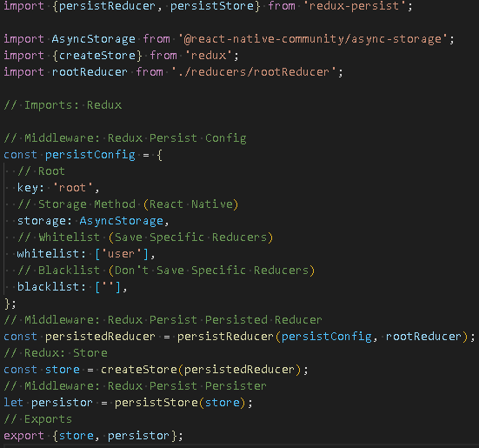
Task: Click the "Blacklist (Don't Save Specific Reducers)" comment
Action: tap(166, 271)
